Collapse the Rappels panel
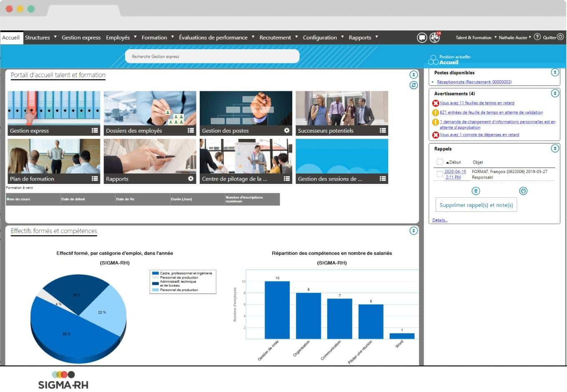The height and width of the screenshot is (392, 567). click(555, 148)
